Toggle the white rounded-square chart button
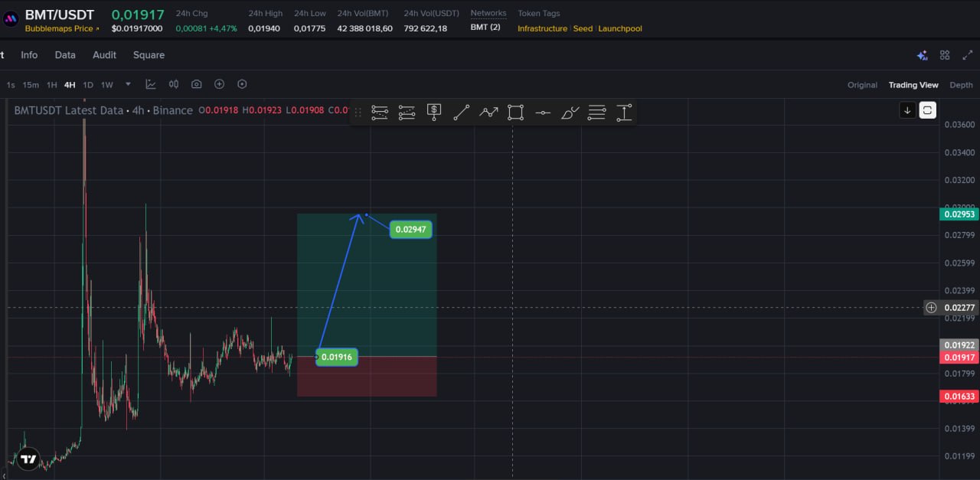The width and height of the screenshot is (980, 480). click(x=927, y=110)
